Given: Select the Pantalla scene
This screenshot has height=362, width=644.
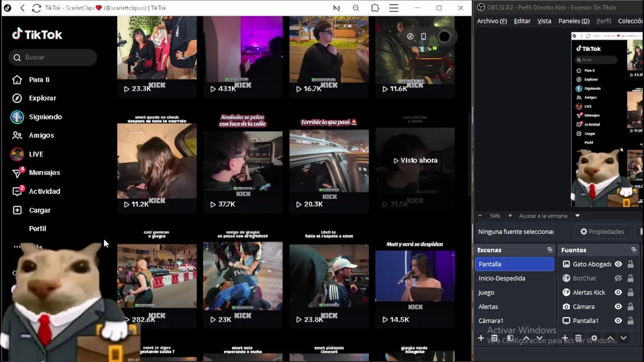Looking at the screenshot, I should [x=514, y=264].
